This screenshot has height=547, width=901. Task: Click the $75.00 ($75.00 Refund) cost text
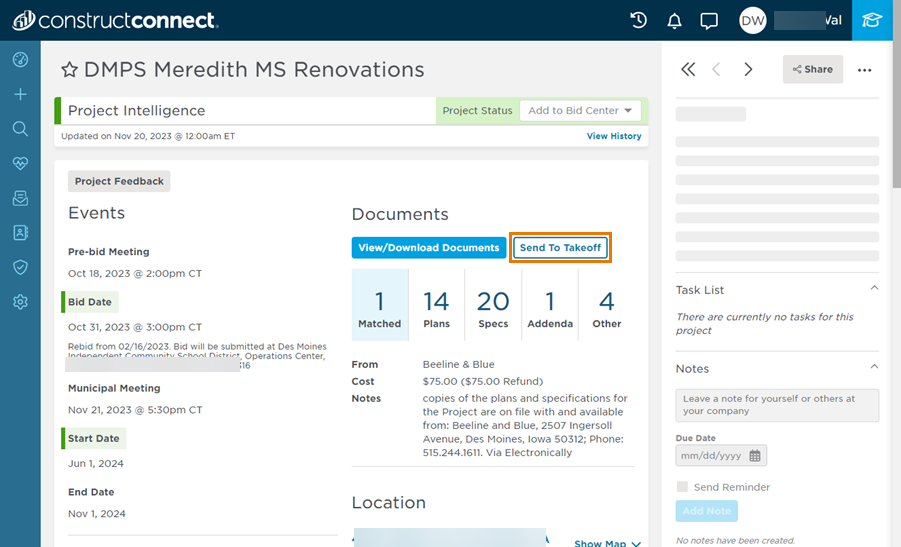[x=483, y=382]
